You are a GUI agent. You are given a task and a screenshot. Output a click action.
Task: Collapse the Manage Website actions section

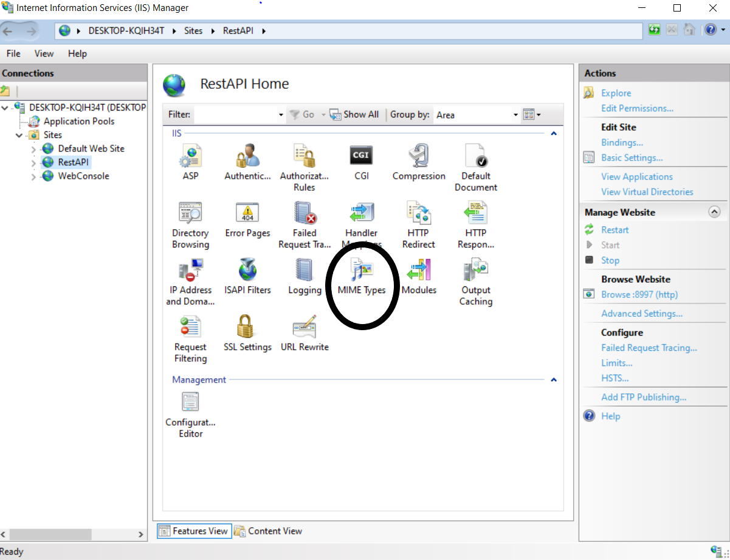[715, 212]
